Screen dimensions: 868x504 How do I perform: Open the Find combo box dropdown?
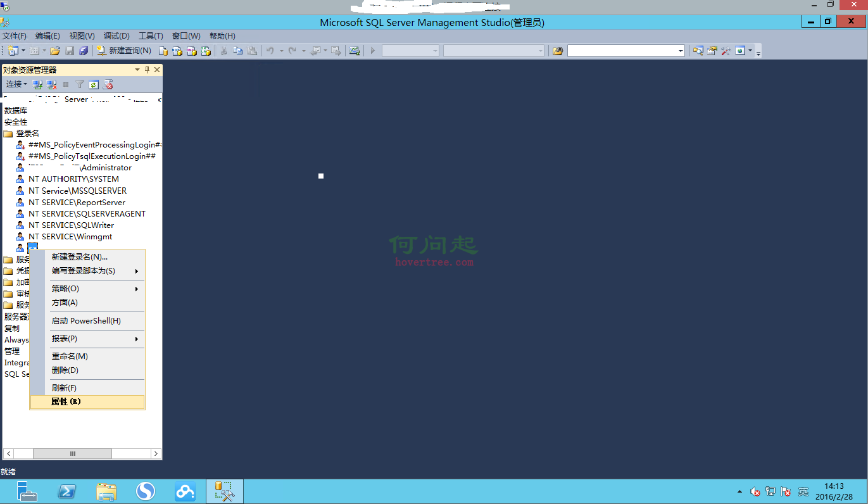click(681, 51)
